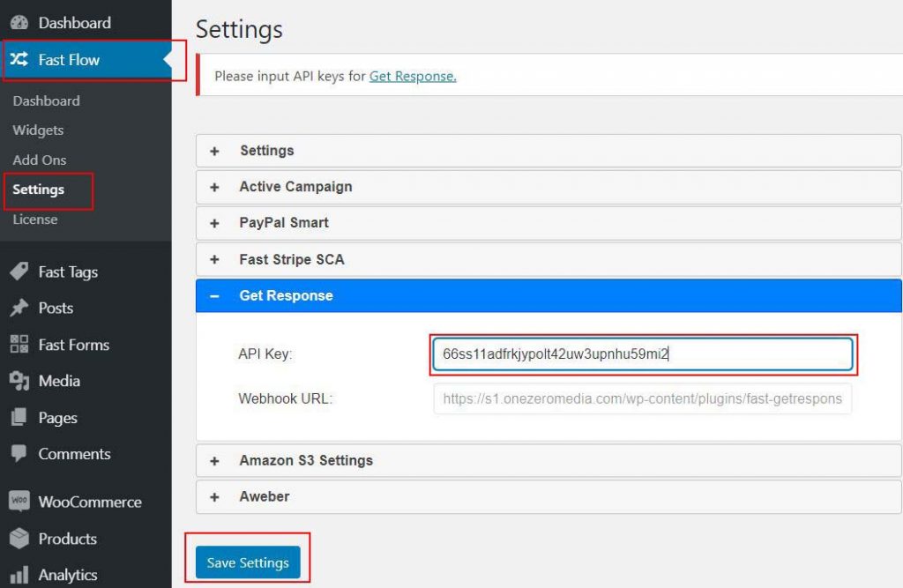Open the Fast Tags menu

coord(68,272)
